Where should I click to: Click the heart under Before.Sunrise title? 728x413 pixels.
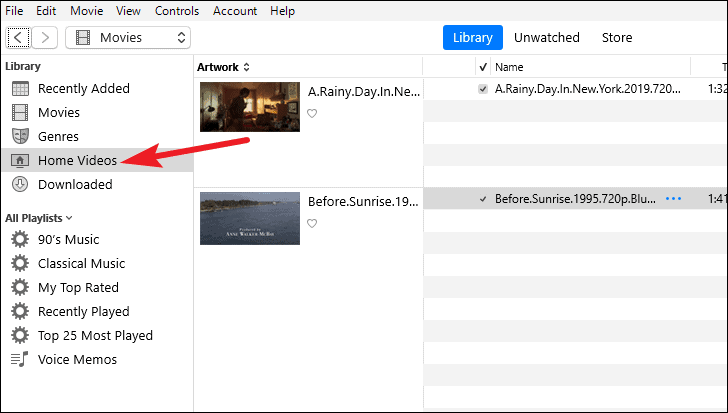pyautogui.click(x=312, y=223)
